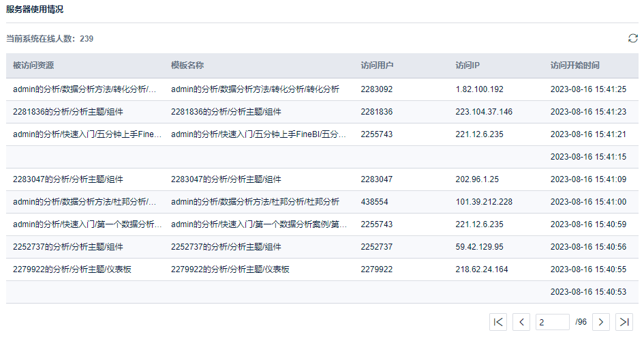Click the refresh icon at top right
644x337 pixels.
click(632, 38)
